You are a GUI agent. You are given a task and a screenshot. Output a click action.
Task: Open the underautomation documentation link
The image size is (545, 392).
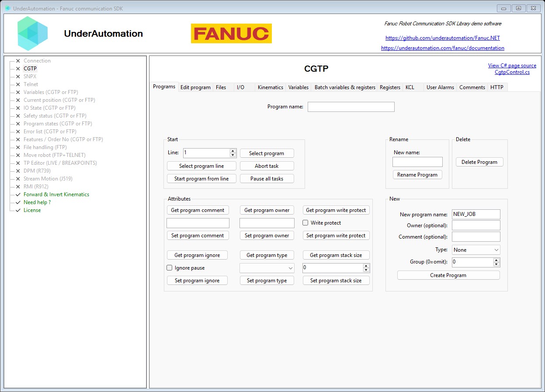tap(443, 48)
